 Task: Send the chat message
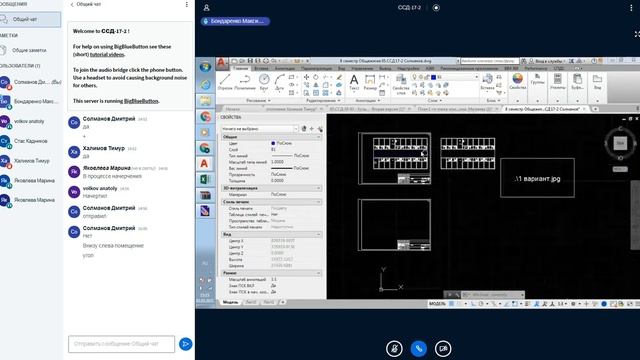click(185, 344)
